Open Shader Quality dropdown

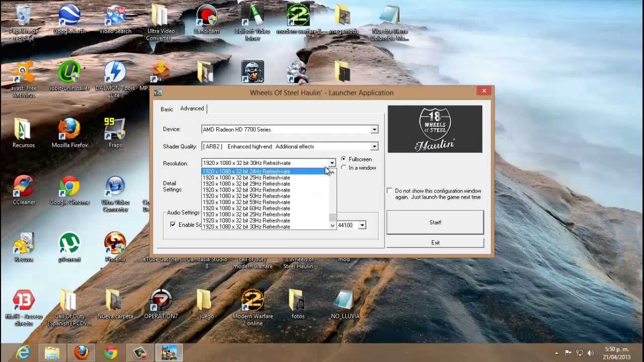coord(374,147)
